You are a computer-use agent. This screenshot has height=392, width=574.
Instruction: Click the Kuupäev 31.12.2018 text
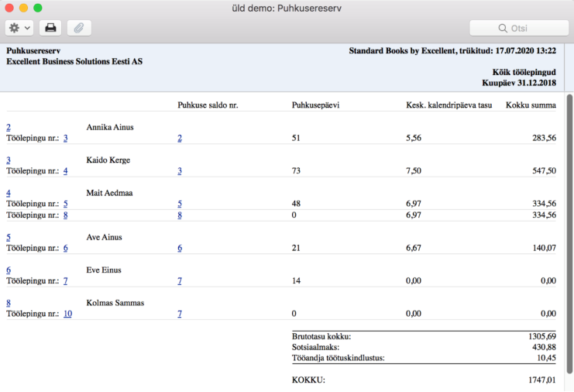[x=519, y=83]
